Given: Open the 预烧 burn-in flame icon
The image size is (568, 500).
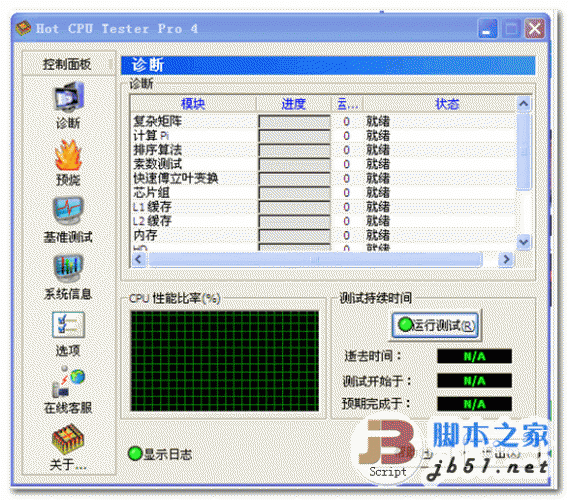Looking at the screenshot, I should coord(68,155).
